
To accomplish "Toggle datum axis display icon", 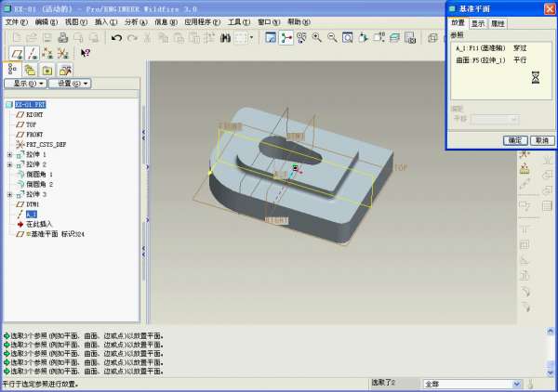I will click(31, 54).
